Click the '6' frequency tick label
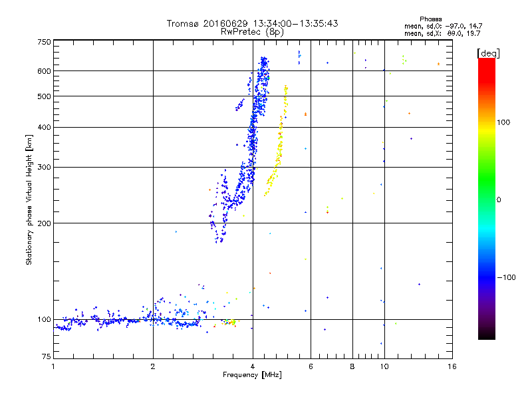 coord(311,366)
